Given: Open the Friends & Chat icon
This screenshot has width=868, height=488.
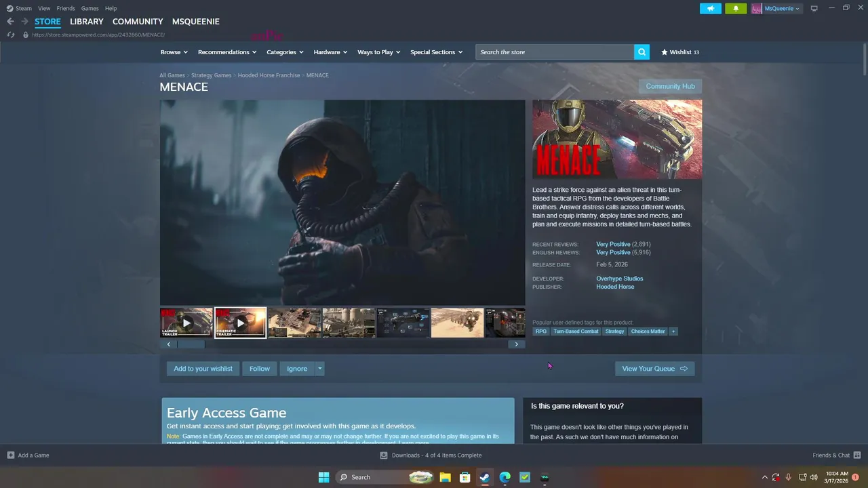Looking at the screenshot, I should pos(857,455).
